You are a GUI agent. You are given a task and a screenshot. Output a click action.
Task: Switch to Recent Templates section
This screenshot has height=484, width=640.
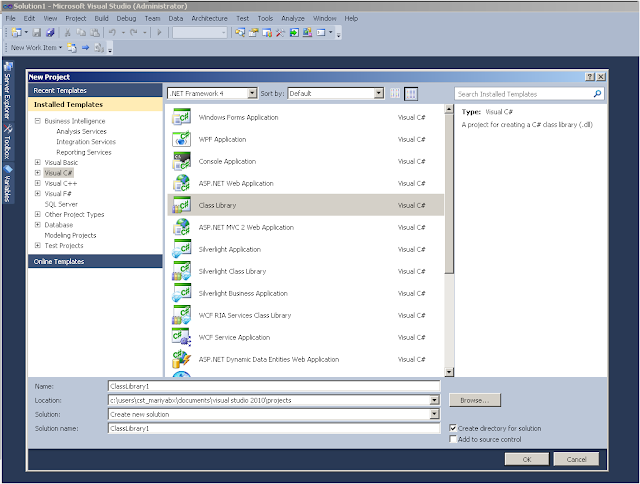click(95, 90)
